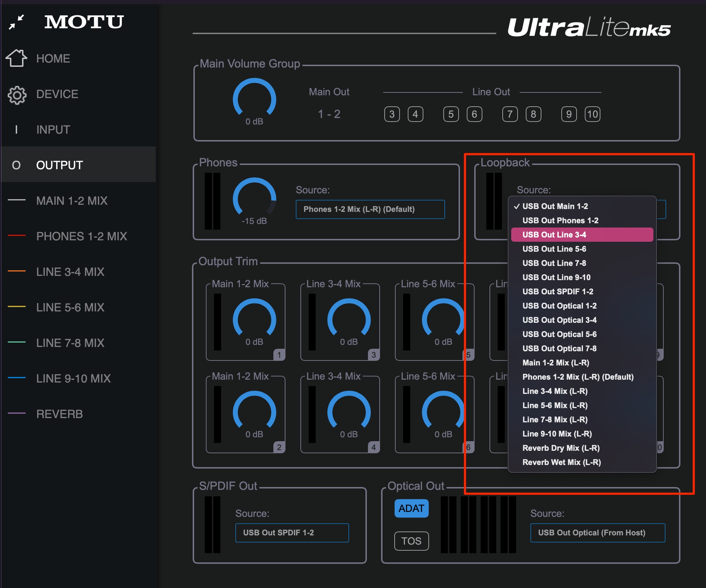This screenshot has height=588, width=706.
Task: Choose USB Out Main 1-2 source
Action: pyautogui.click(x=582, y=206)
